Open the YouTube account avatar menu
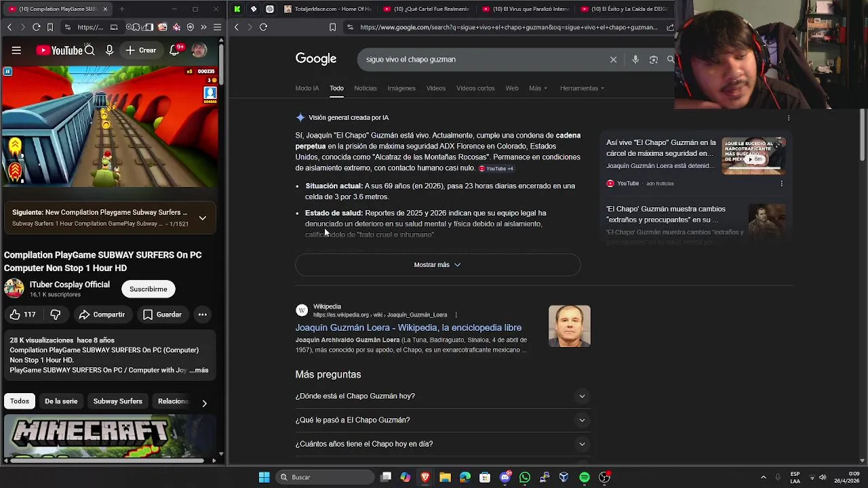 pos(199,50)
